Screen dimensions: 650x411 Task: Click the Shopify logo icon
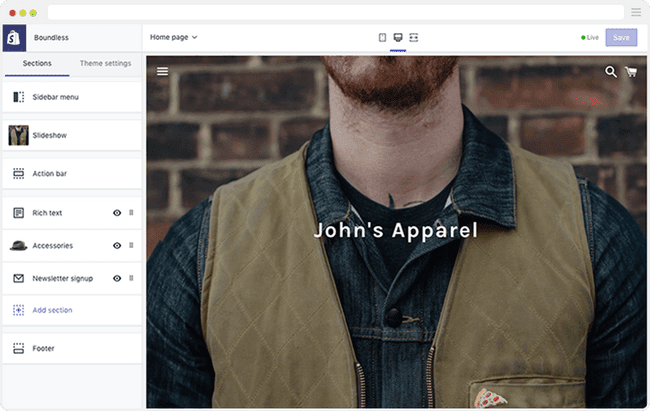tap(14, 38)
